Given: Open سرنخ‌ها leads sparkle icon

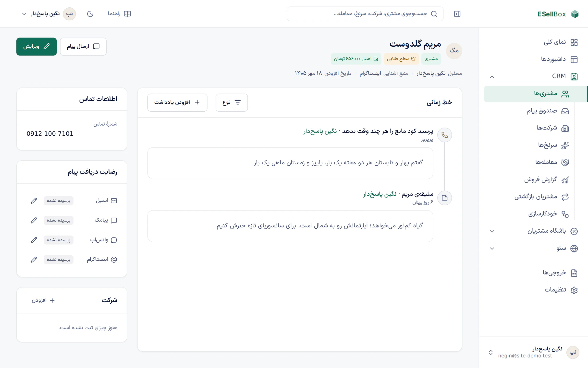Looking at the screenshot, I should (x=565, y=145).
